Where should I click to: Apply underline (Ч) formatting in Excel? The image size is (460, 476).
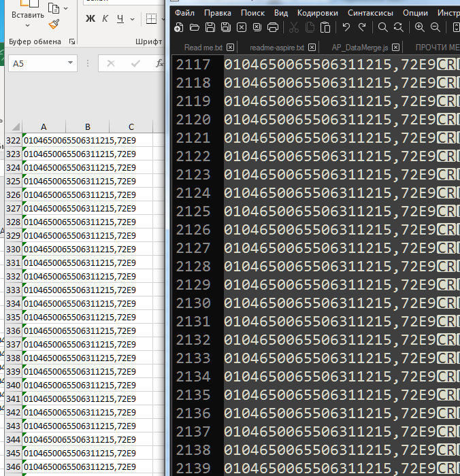[120, 19]
